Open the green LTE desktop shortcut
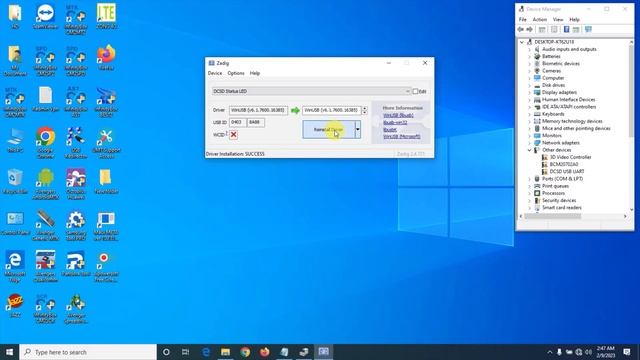 106,16
